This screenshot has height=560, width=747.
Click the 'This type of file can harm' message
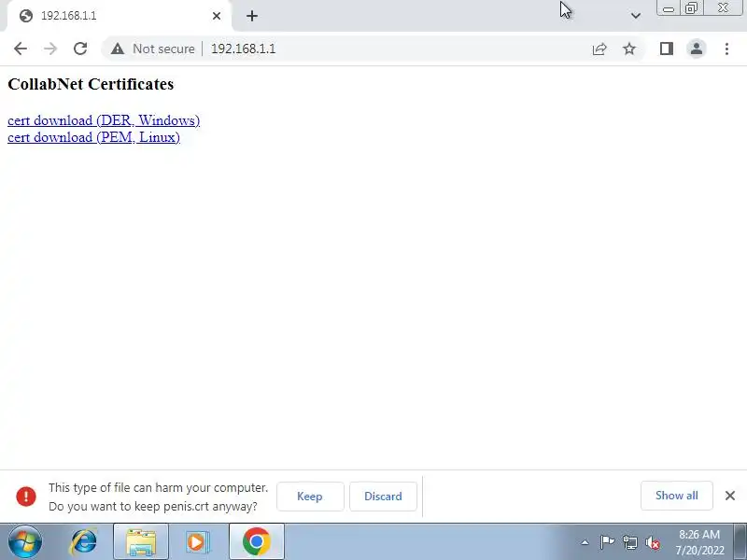click(158, 497)
